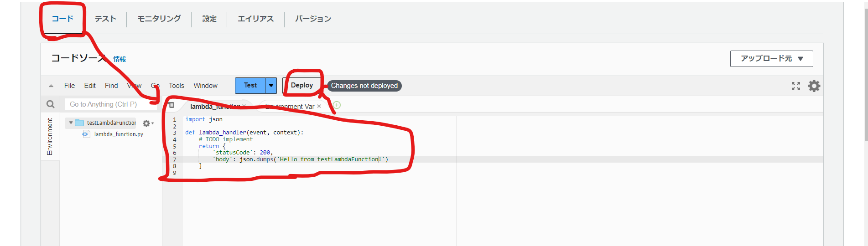This screenshot has height=246, width=868.
Task: Click the Changes not deployed badge
Action: (364, 86)
